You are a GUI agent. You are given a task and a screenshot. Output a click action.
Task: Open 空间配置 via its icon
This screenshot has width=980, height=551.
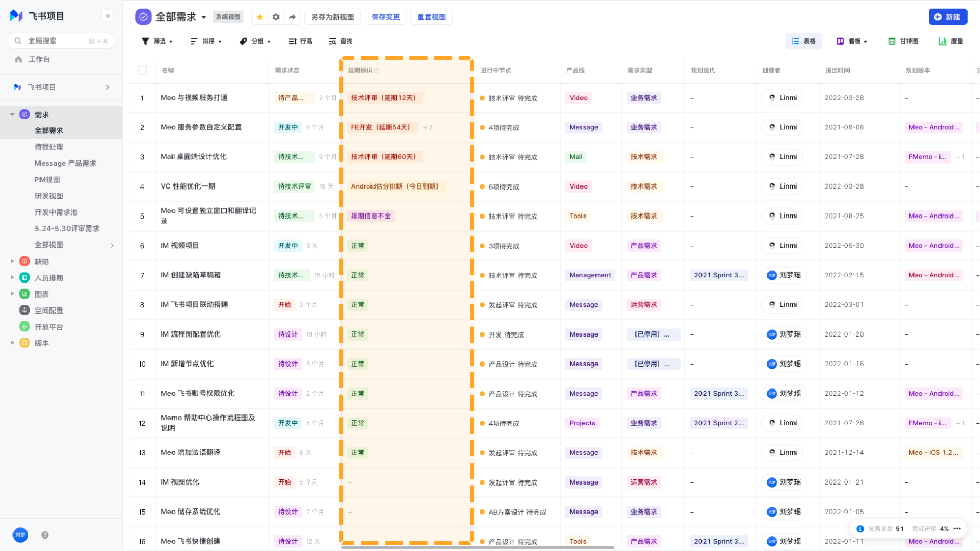(24, 311)
